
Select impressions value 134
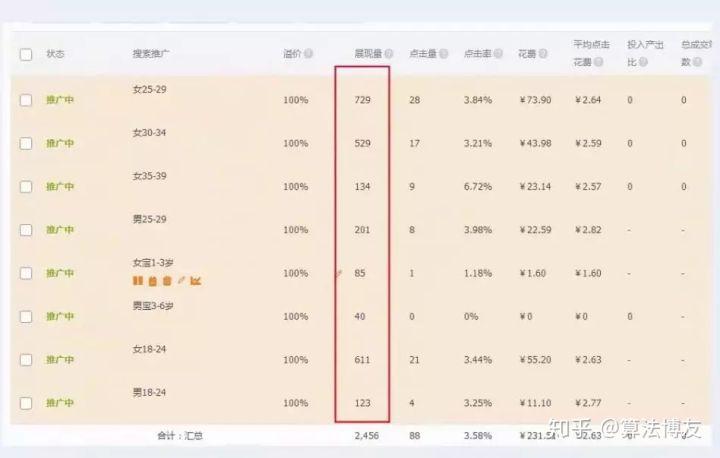click(x=362, y=187)
